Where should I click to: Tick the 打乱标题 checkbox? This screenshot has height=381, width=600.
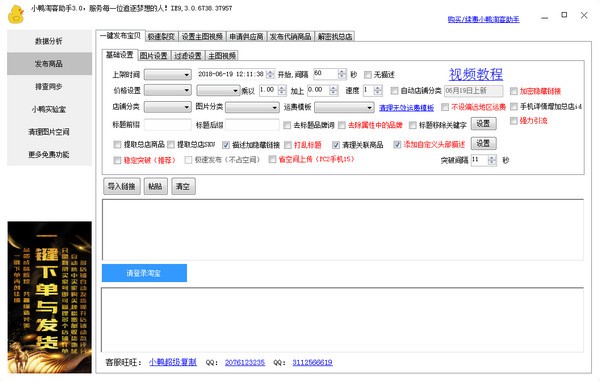click(x=288, y=145)
